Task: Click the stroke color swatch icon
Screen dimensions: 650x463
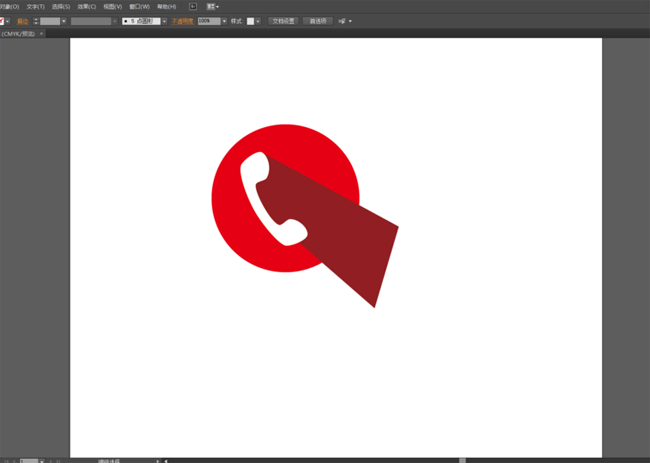Action: [4, 21]
